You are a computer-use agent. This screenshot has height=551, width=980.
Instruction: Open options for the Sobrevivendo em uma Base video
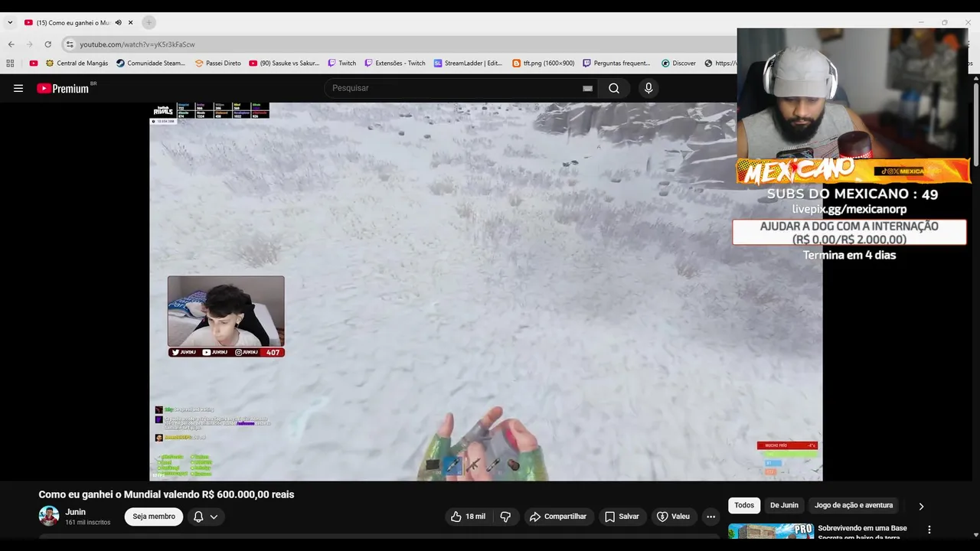click(x=929, y=530)
